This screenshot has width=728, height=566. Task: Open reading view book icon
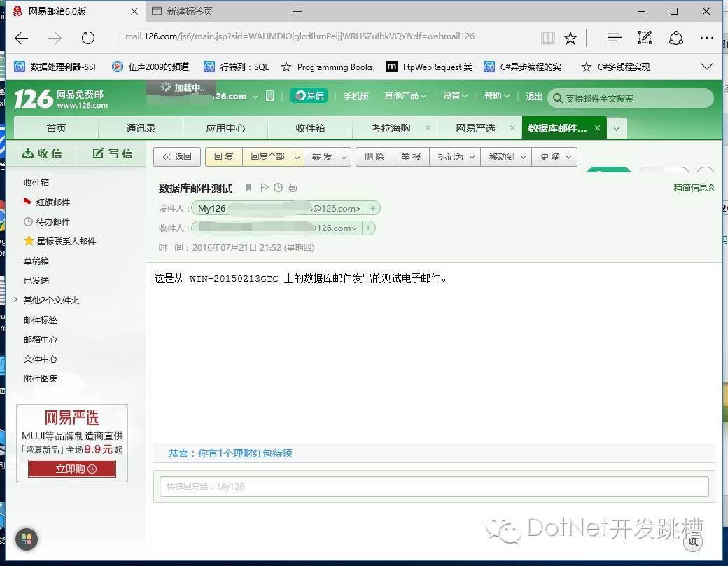[548, 38]
